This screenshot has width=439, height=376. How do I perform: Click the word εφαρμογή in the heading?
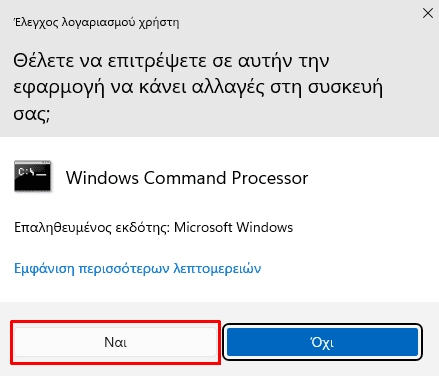pyautogui.click(x=59, y=88)
